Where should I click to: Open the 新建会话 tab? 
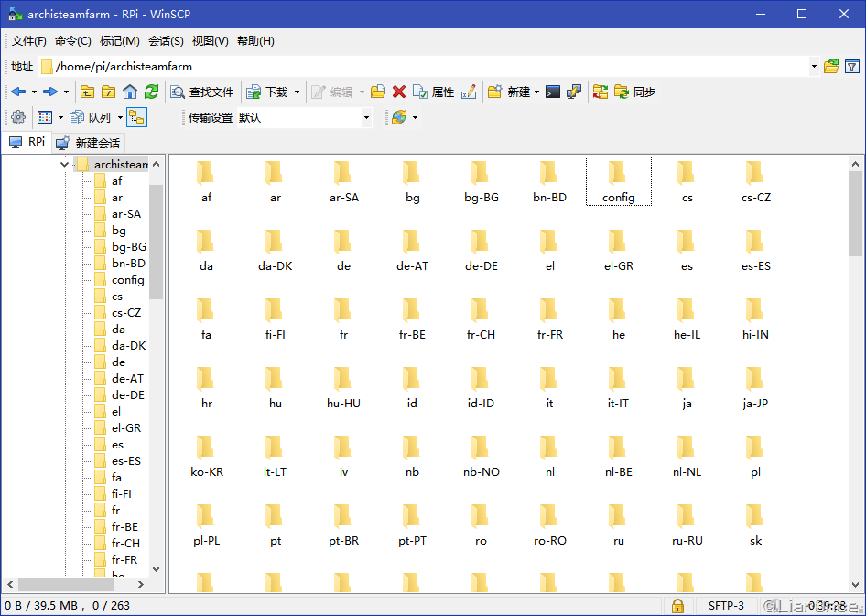tap(89, 143)
